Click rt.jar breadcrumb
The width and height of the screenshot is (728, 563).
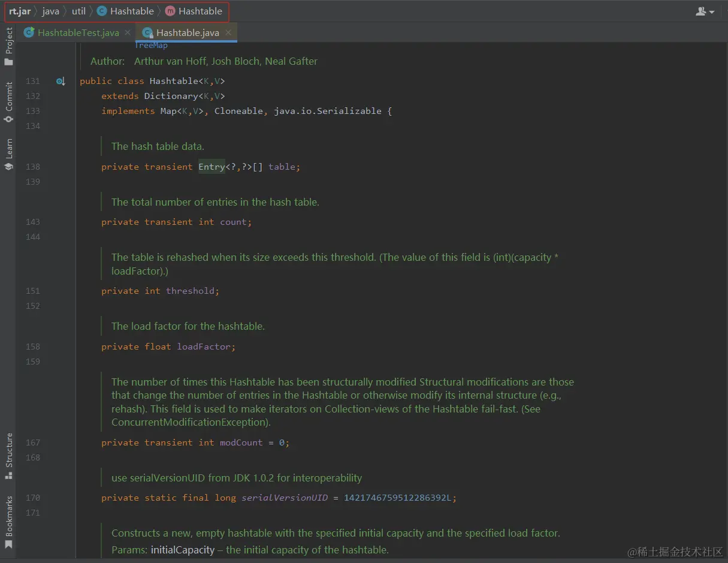[x=20, y=11]
